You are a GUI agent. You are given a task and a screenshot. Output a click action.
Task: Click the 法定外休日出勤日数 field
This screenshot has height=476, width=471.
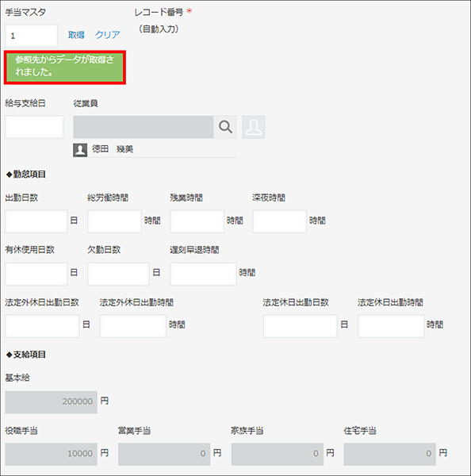tap(42, 326)
